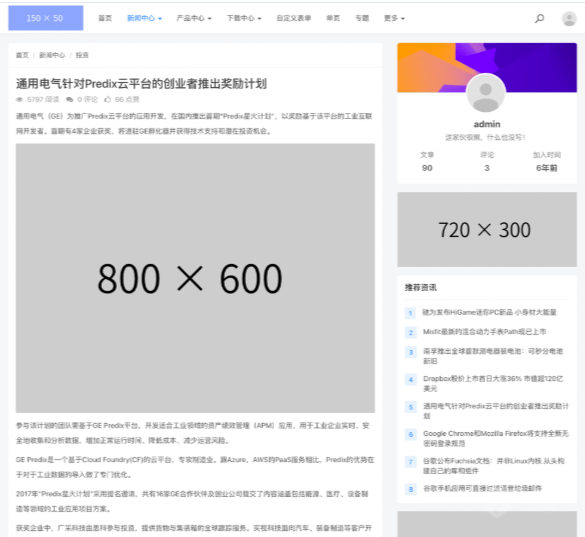Open the Misfit Path watch recommended article
Screen dimensions: 585x537
pos(484,332)
